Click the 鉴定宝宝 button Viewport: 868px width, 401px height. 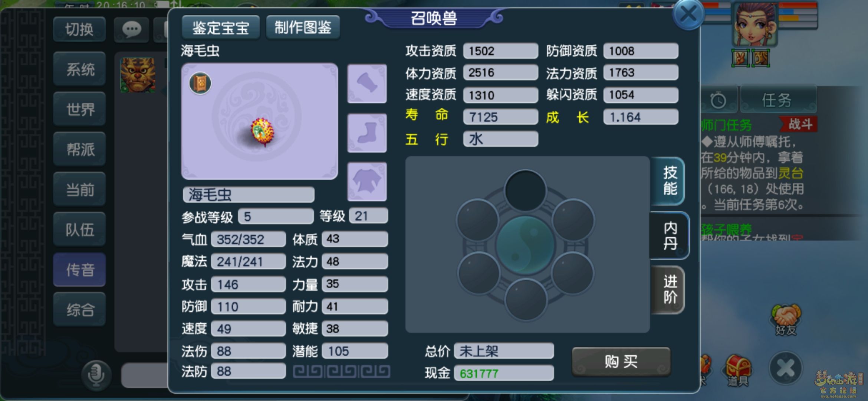(221, 27)
